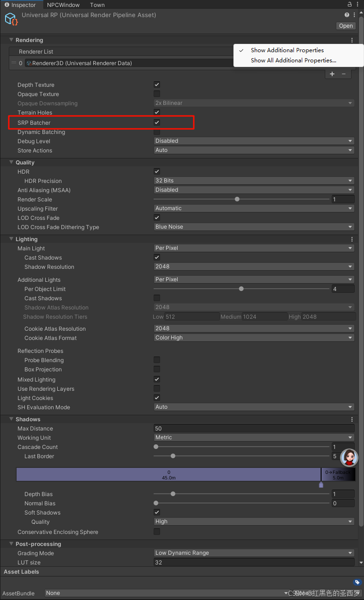Image resolution: width=364 pixels, height=600 pixels.
Task: Open the Rendering section more options
Action: coord(352,40)
